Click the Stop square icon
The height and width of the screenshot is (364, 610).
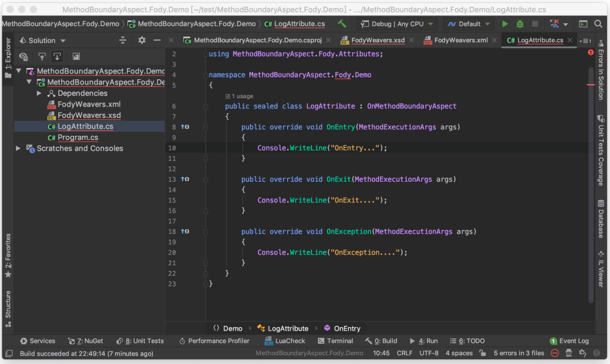pos(535,24)
